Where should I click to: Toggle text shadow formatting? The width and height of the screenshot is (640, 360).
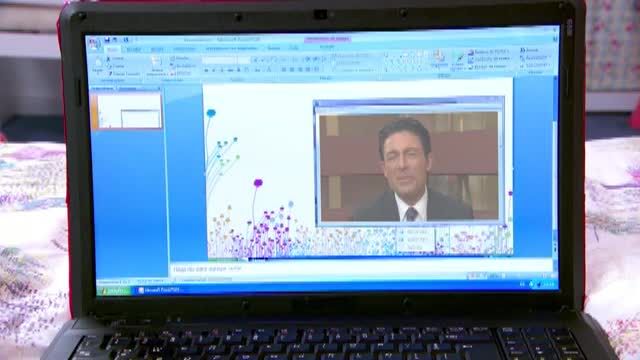239,70
